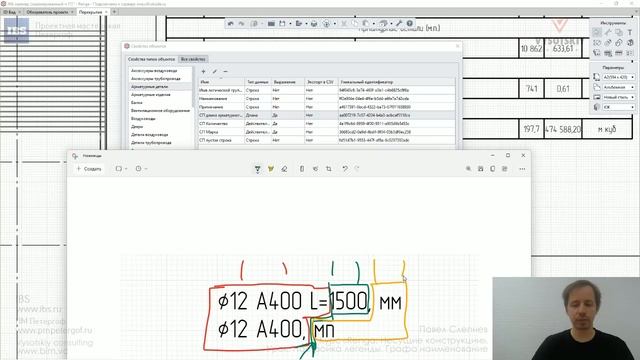Click table cell showing 10 862

(x=531, y=49)
